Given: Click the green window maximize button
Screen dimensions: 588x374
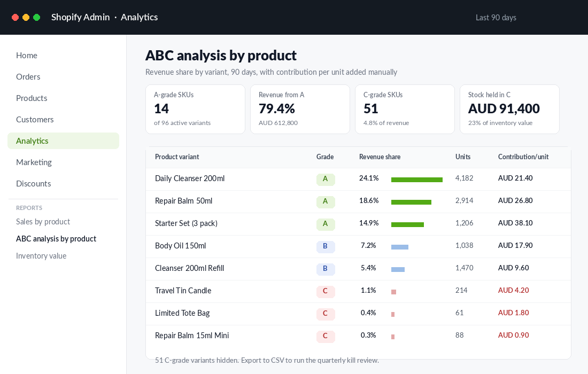Looking at the screenshot, I should (x=37, y=18).
